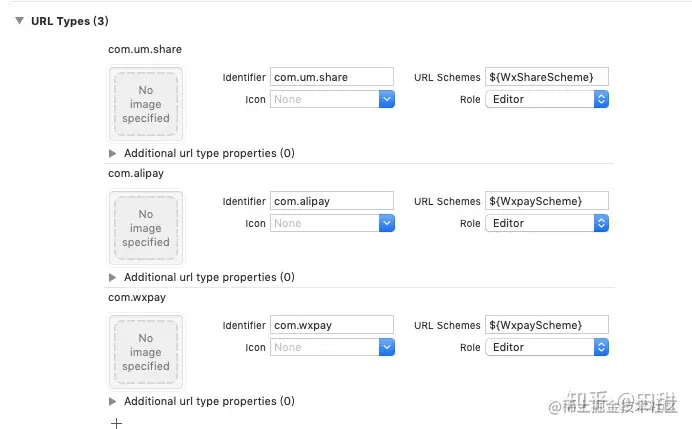The image size is (692, 429).
Task: Select the com.alipay image well
Action: point(146,228)
